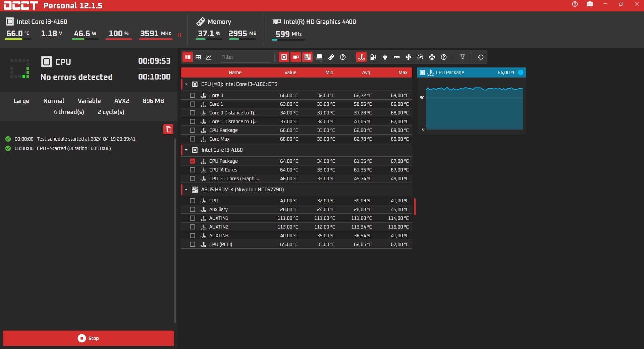Toggle the temperature sensor type filter
The height and width of the screenshot is (349, 644).
361,57
